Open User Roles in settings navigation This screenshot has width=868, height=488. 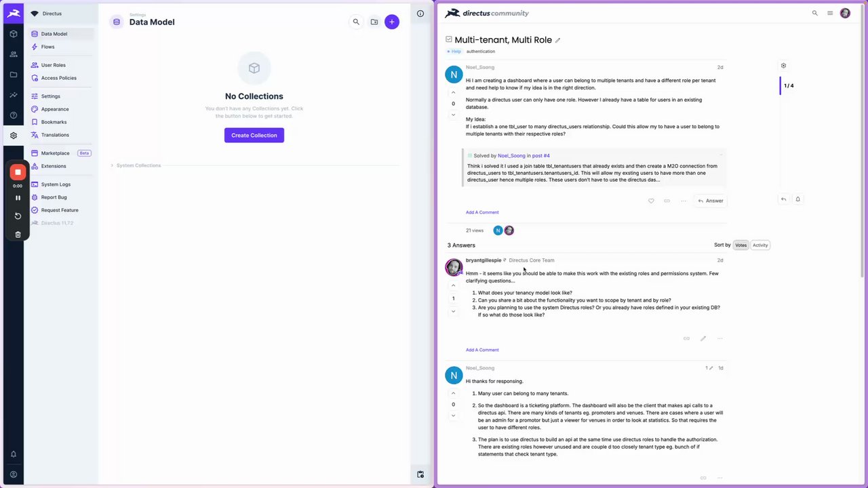pos(61,65)
